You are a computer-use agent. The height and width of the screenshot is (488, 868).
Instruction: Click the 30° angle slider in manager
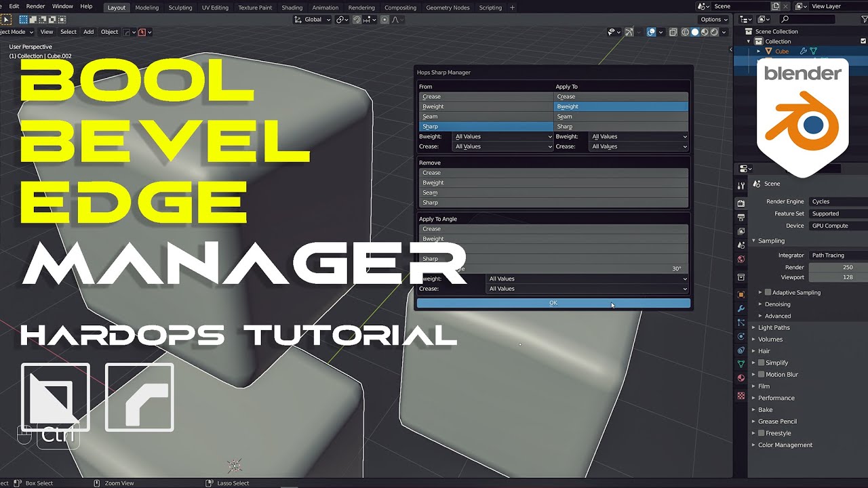553,268
